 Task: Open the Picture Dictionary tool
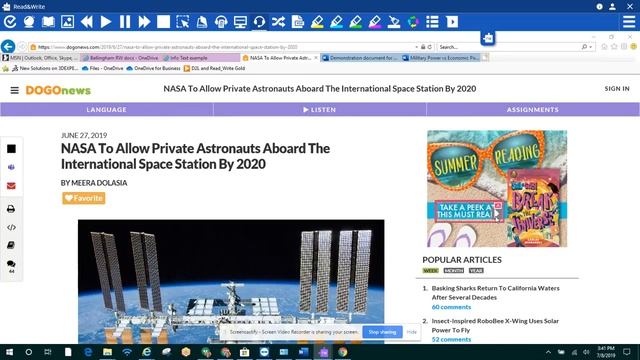pos(67,22)
